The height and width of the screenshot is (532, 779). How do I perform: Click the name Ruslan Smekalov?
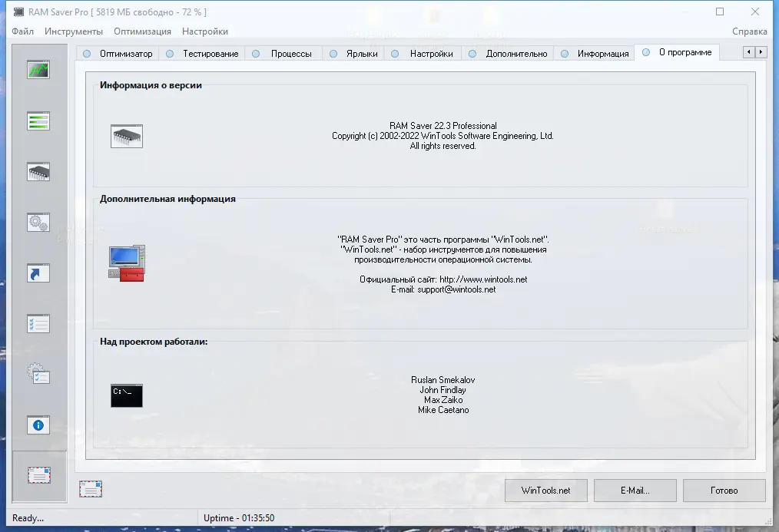click(x=443, y=380)
